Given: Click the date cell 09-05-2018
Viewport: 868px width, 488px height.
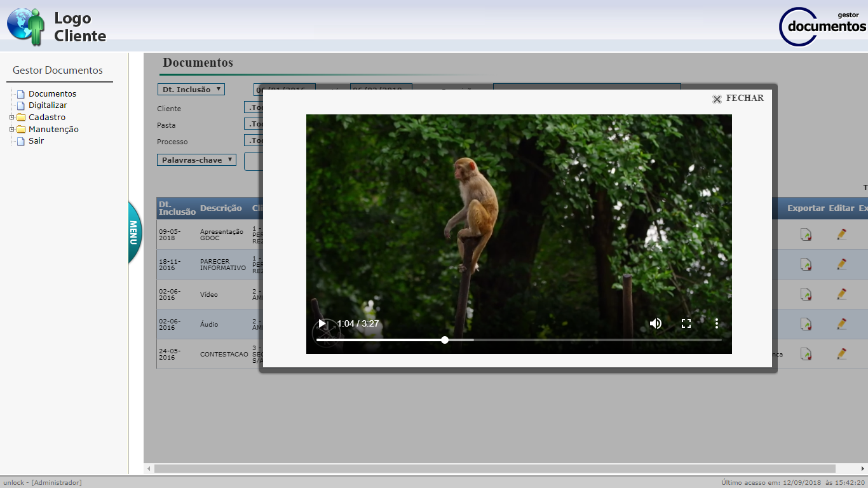Looking at the screenshot, I should coord(169,234).
